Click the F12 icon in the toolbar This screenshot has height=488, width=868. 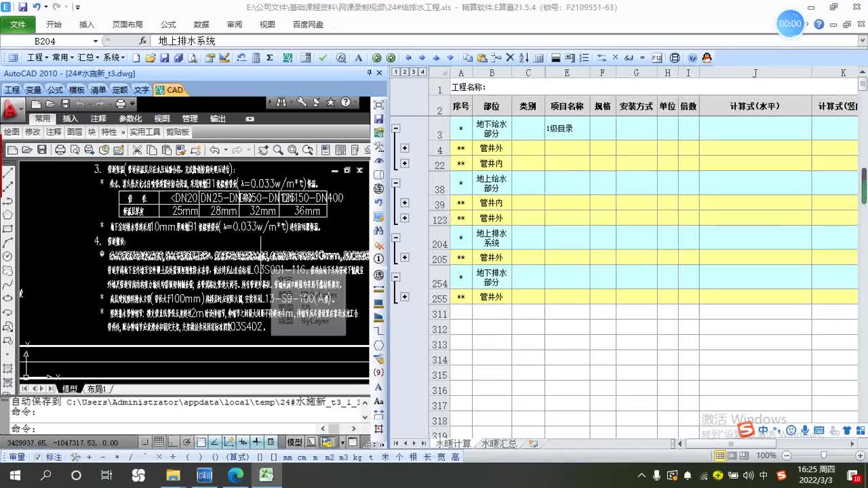click(x=656, y=58)
